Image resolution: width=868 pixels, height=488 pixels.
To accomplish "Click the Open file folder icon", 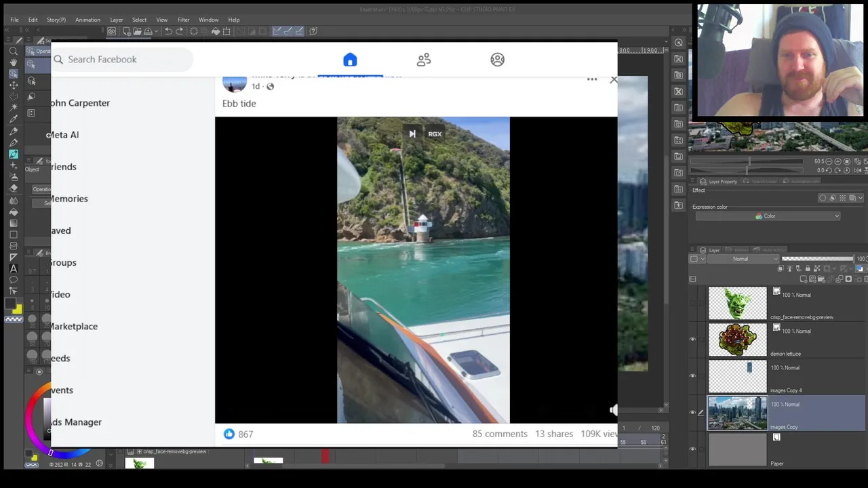I will point(136,31).
